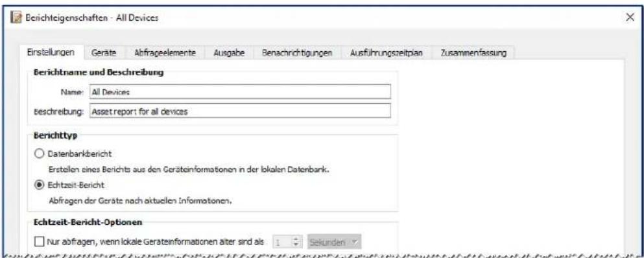
Task: Enable the Nur abfragen checkbox
Action: [39, 242]
